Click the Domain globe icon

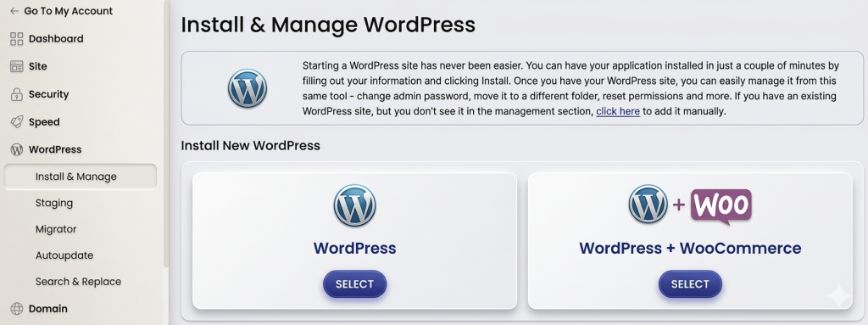pyautogui.click(x=17, y=309)
